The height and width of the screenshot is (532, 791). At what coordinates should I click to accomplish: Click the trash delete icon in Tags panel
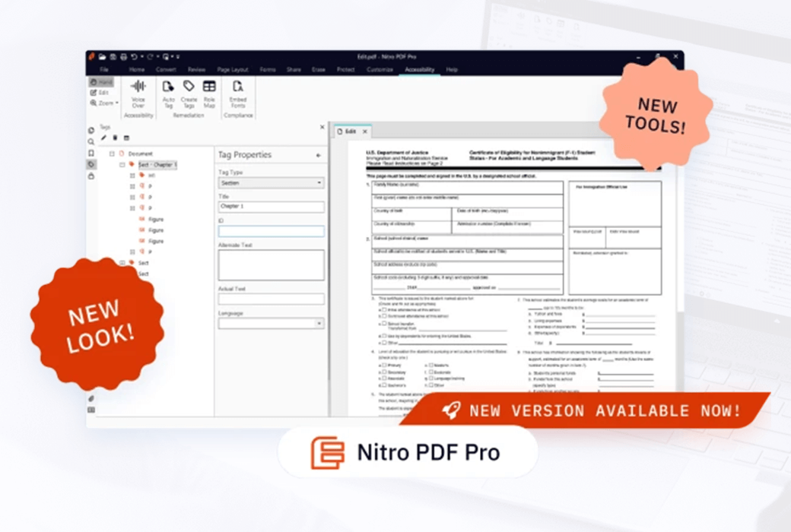(115, 137)
